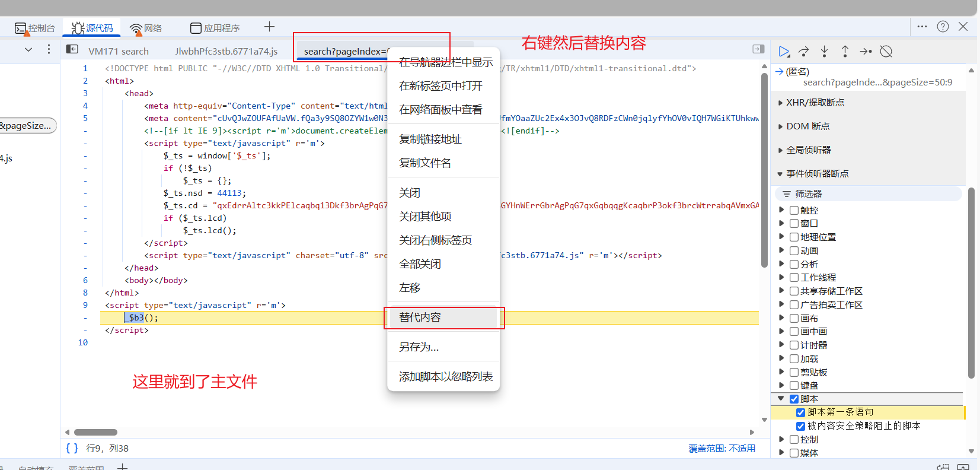
Task: Uncheck 被内容安全策略阻止的脚本 checkbox
Action: pyautogui.click(x=800, y=426)
